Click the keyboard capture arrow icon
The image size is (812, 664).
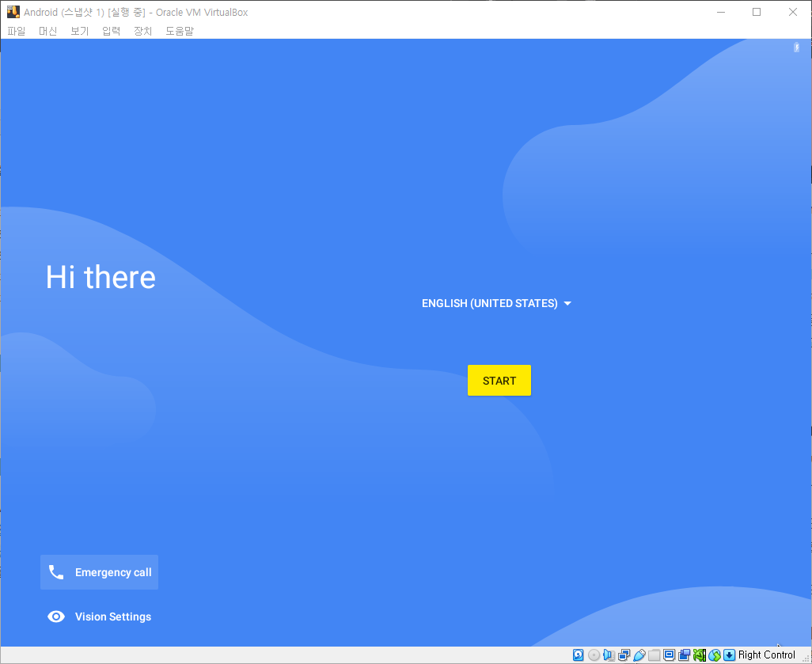730,655
